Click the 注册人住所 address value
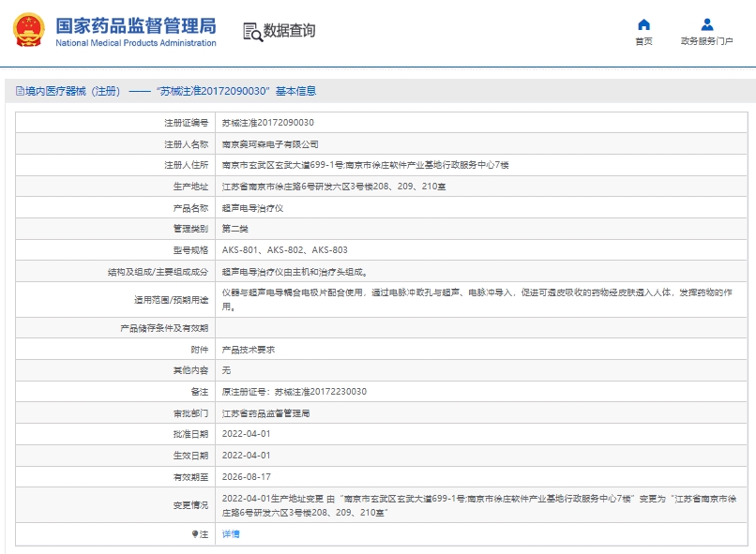The width and height of the screenshot is (756, 554). [365, 165]
